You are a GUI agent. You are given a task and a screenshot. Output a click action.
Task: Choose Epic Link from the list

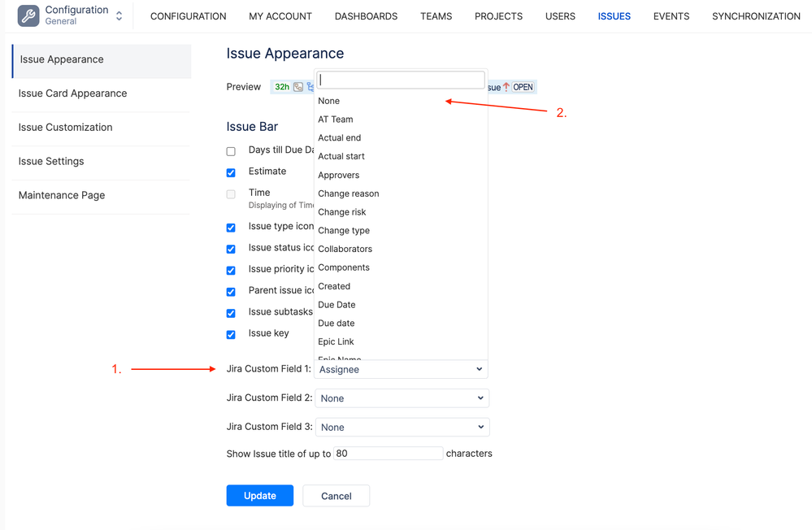(x=401, y=342)
